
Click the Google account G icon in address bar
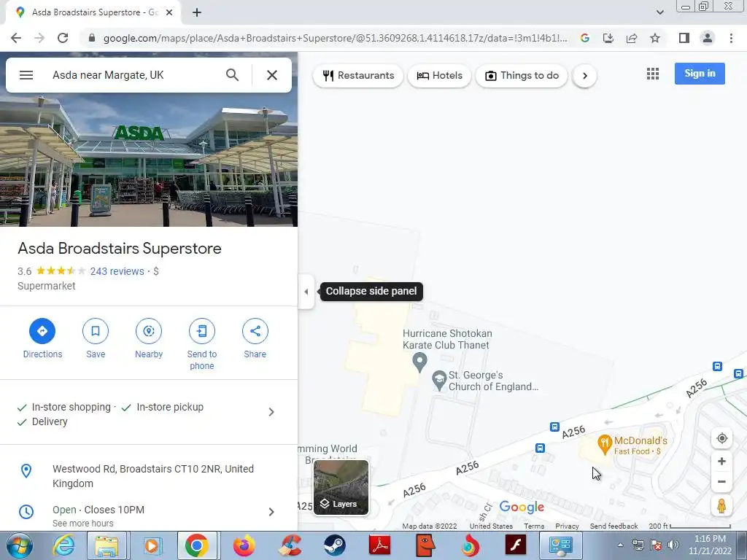click(585, 38)
